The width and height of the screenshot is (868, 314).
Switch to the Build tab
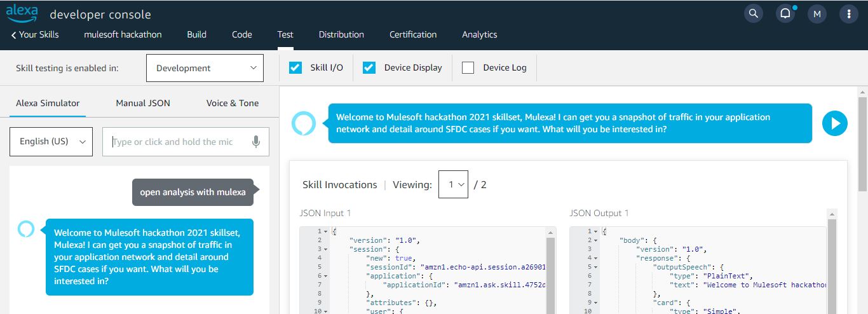pyautogui.click(x=196, y=34)
